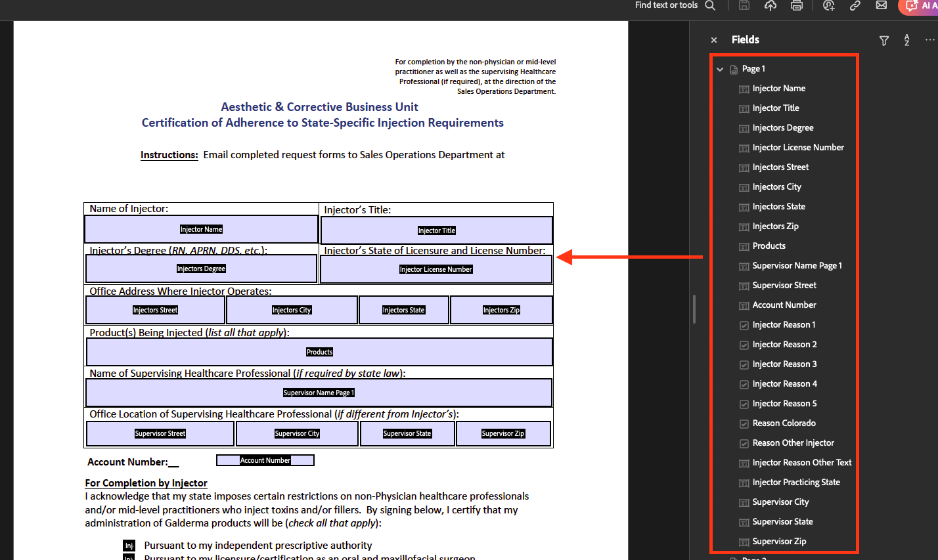
Task: Open the Send file by email icon
Action: [881, 5]
